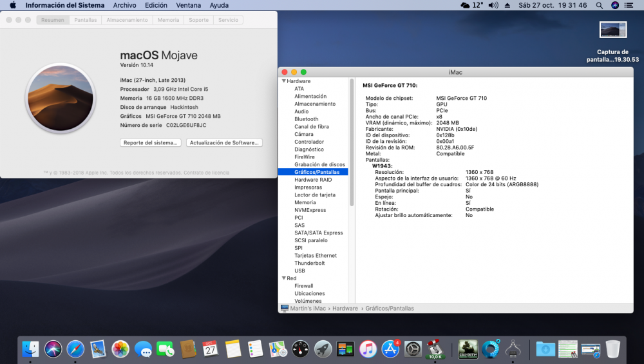Open Dashboard gauge icon in dock
This screenshot has height=364, width=644.
300,349
